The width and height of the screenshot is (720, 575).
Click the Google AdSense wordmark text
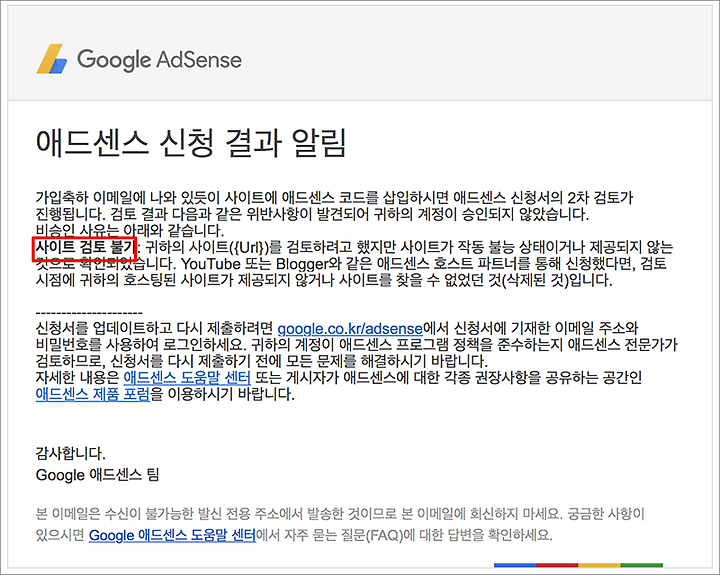click(x=159, y=60)
